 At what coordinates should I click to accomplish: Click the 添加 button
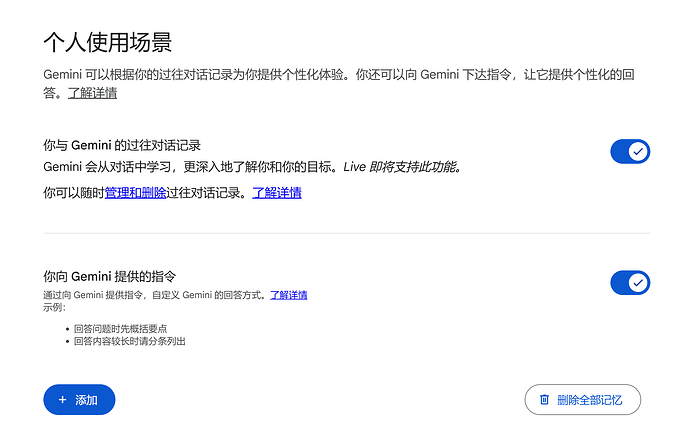tap(79, 399)
